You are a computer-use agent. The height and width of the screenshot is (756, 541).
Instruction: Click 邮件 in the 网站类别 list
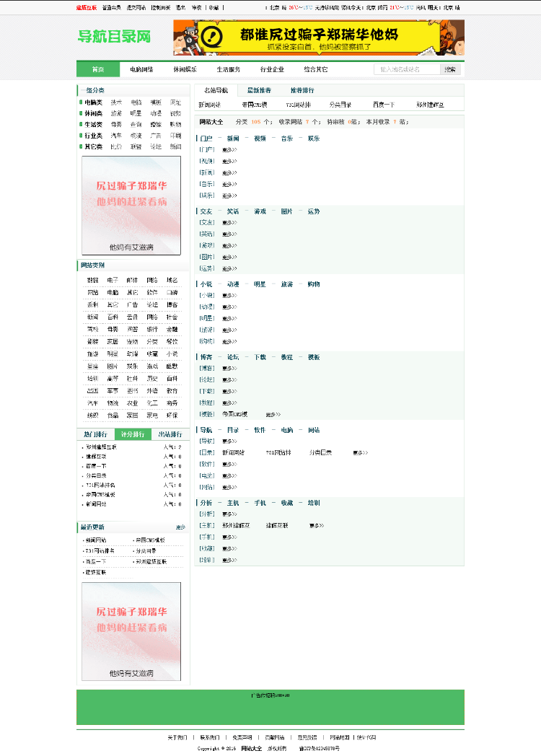click(x=132, y=280)
